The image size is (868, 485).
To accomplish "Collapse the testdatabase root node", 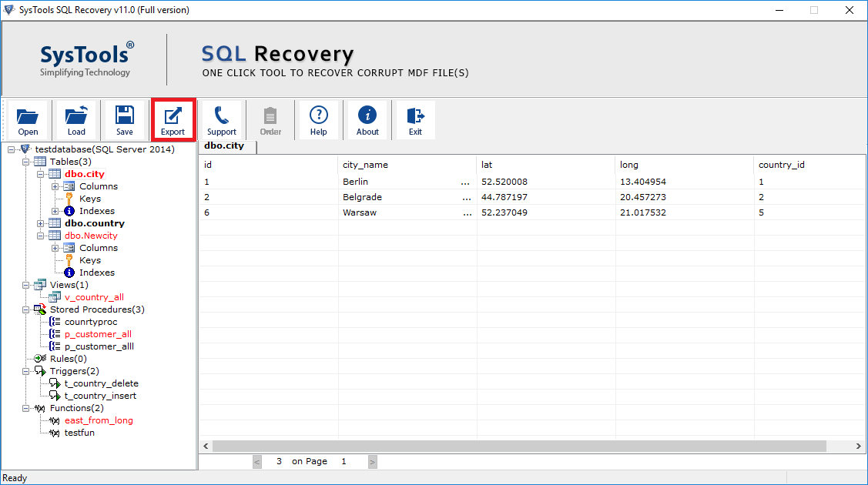I will 11,149.
